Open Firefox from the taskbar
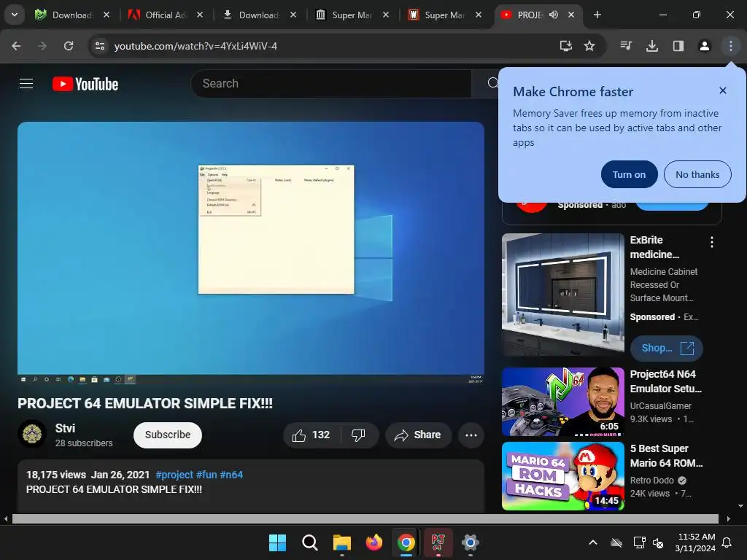This screenshot has width=747, height=560. (x=374, y=542)
